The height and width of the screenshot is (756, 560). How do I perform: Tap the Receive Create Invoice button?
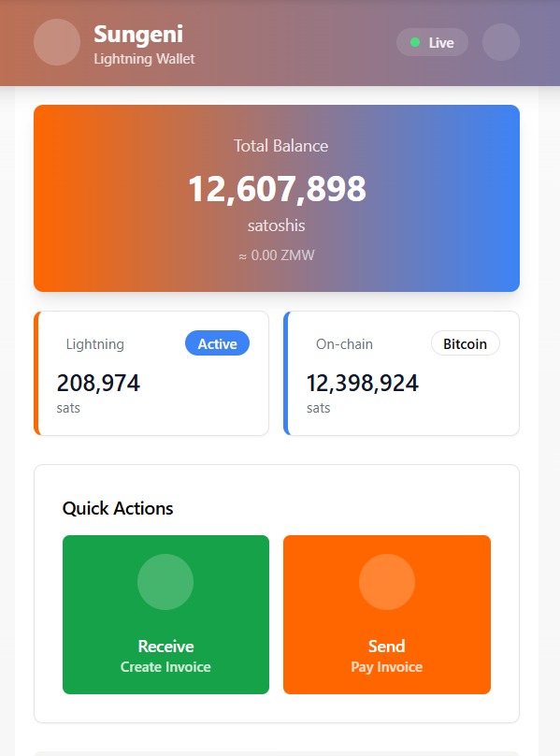click(x=165, y=614)
